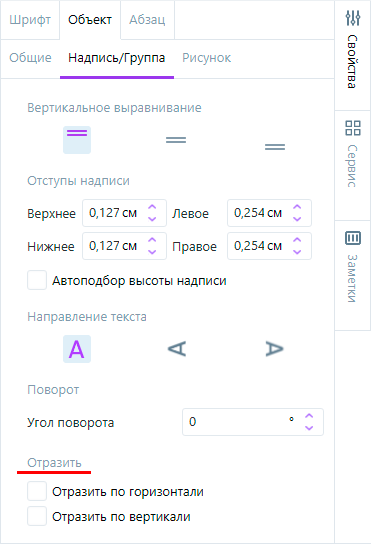The width and height of the screenshot is (371, 544).
Task: Click the Отразить section heading
Action: coord(54,462)
